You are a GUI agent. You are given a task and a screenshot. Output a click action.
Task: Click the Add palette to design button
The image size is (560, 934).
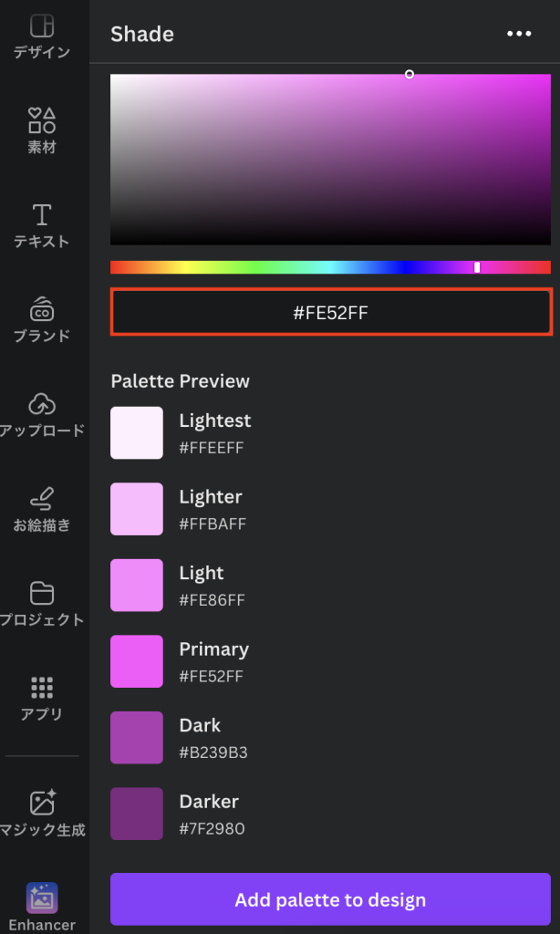click(x=330, y=899)
